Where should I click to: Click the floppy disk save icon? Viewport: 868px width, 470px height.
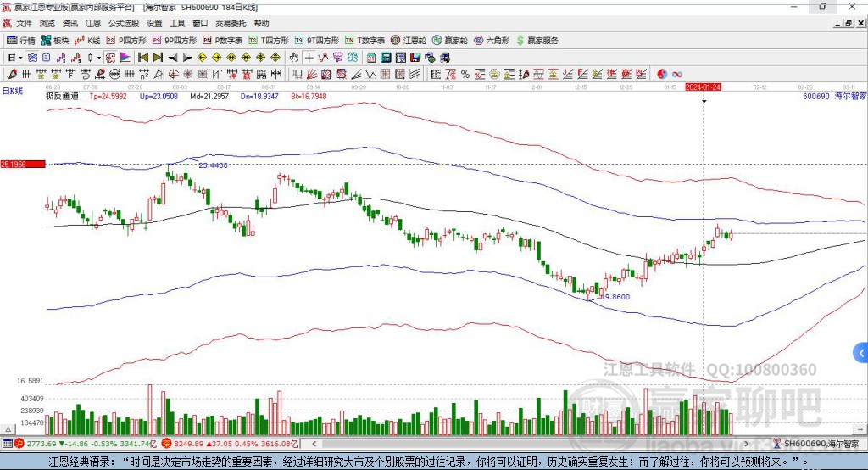pyautogui.click(x=415, y=58)
